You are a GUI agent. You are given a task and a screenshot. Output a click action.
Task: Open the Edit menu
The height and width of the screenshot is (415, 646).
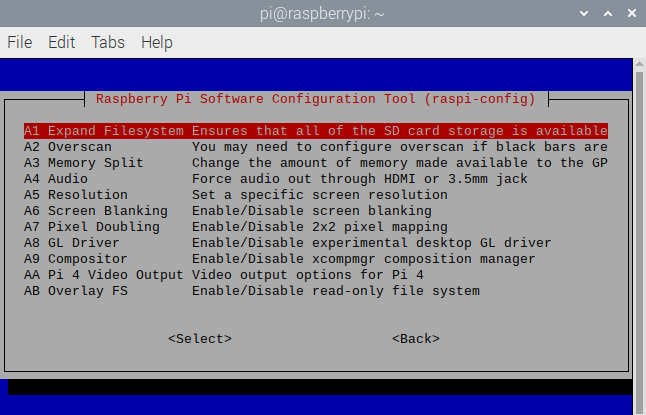[62, 43]
